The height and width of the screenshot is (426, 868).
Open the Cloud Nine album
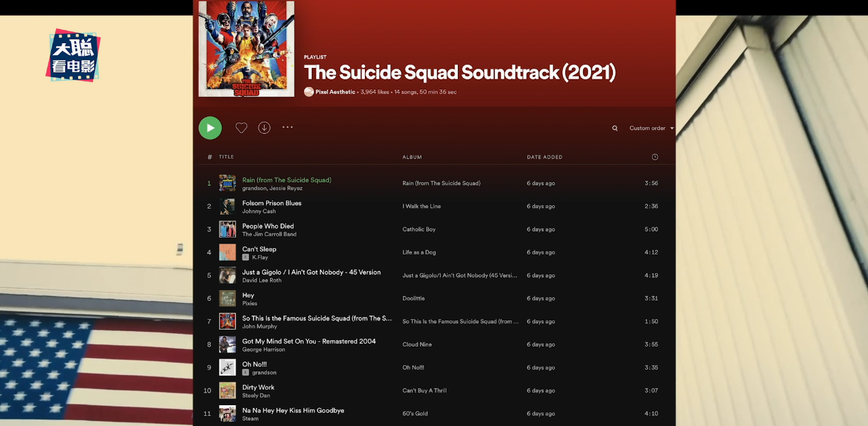tap(418, 345)
